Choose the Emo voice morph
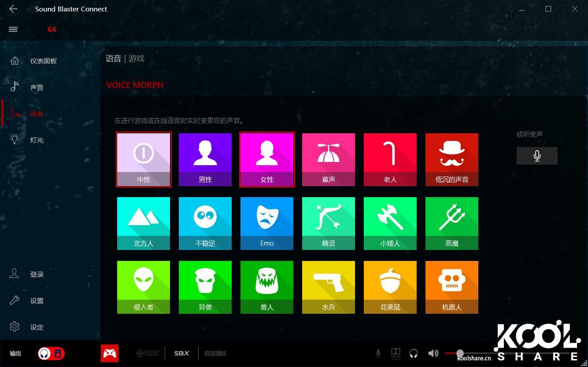 click(267, 224)
